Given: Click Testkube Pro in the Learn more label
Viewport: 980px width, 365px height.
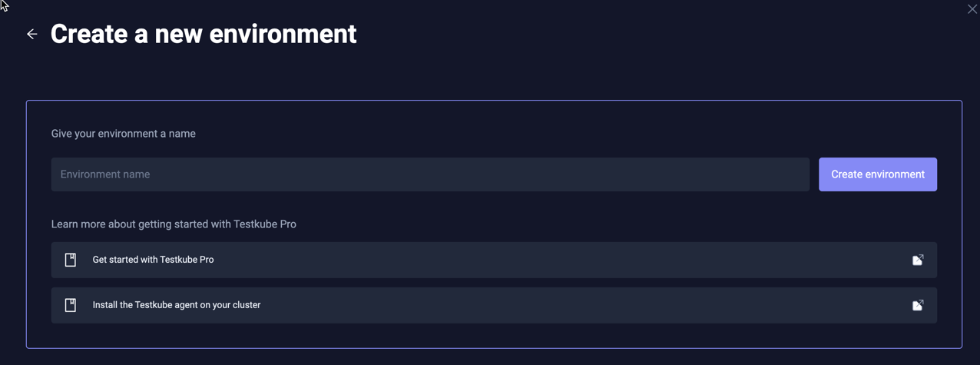Looking at the screenshot, I should [266, 224].
